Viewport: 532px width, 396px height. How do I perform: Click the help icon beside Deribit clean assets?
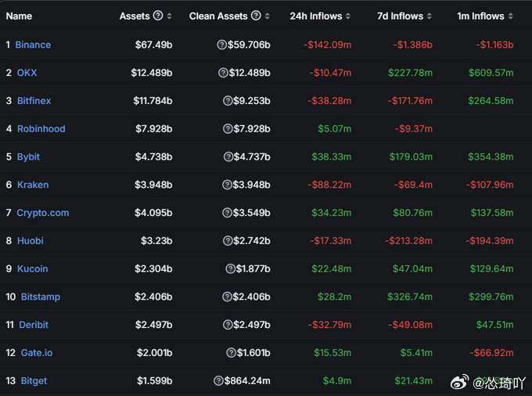[228, 325]
